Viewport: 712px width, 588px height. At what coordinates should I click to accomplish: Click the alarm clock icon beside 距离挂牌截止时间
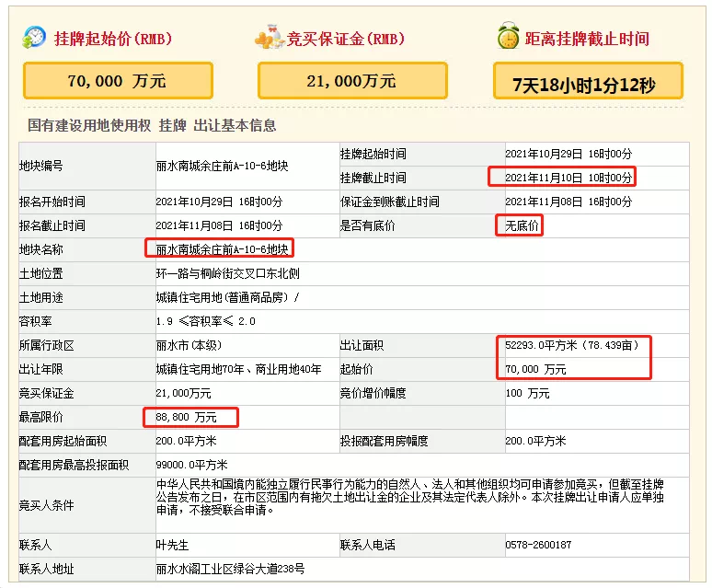click(508, 35)
